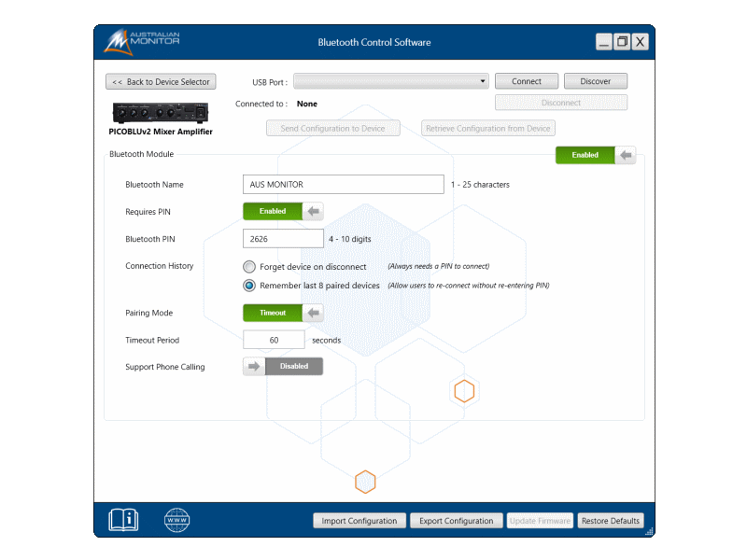Go back to Device Selector
The width and height of the screenshot is (747, 560).
(161, 82)
